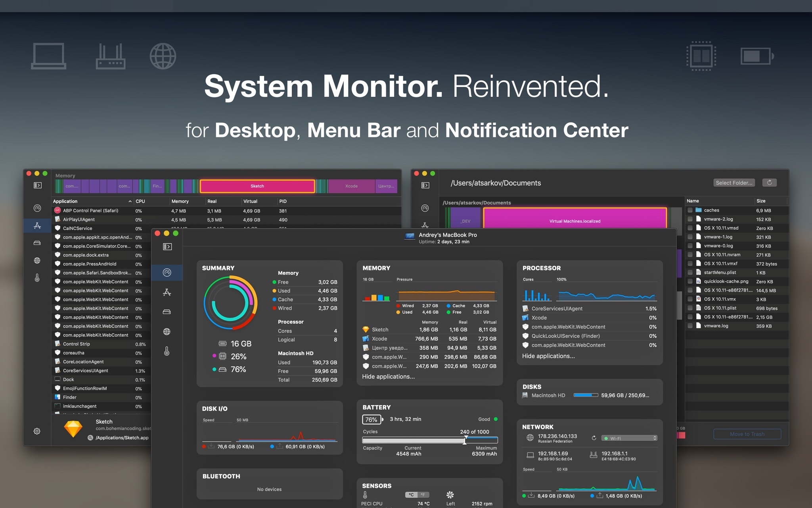Screen dimensions: 812x508
Task: Expand the caches folder in the file list
Action: [x=691, y=210]
